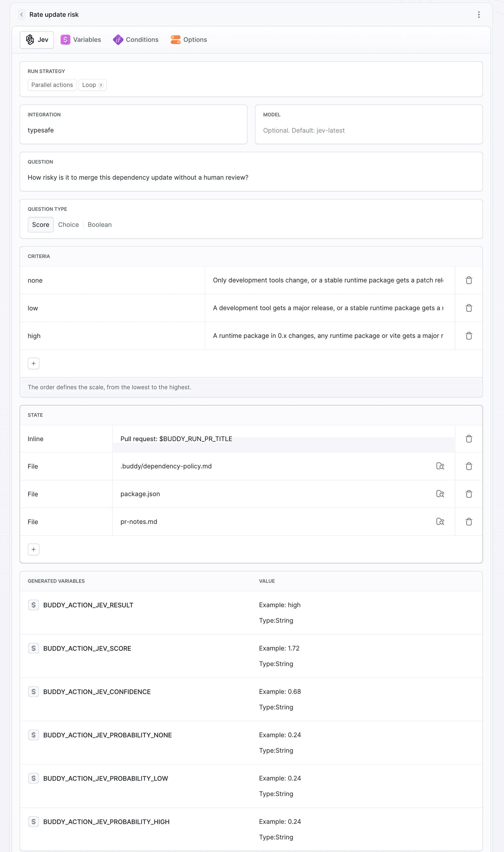Screen dimensions: 504x852
Task: Click the BUDDY_ACTION_JEV_RESULT variable icon
Action: 33,605
